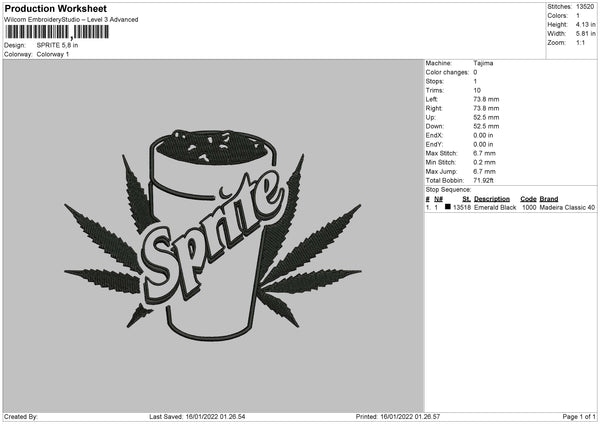Click the Total Bobbin value 71.92ft

[484, 181]
